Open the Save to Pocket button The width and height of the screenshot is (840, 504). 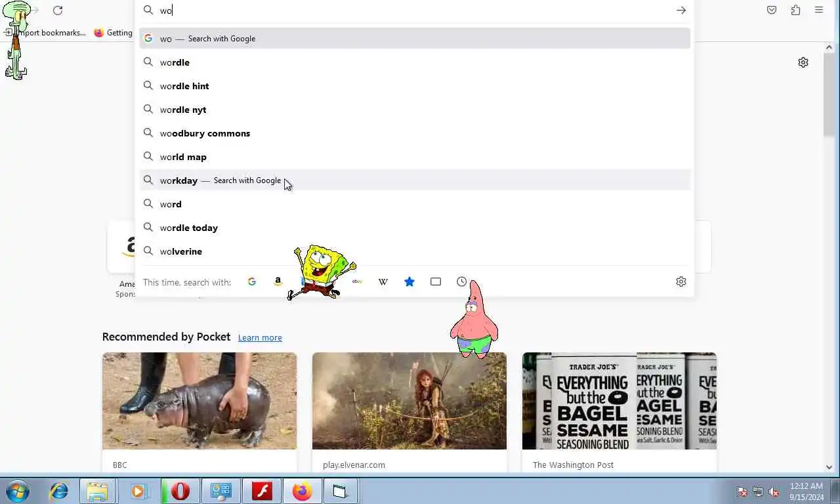tap(772, 10)
